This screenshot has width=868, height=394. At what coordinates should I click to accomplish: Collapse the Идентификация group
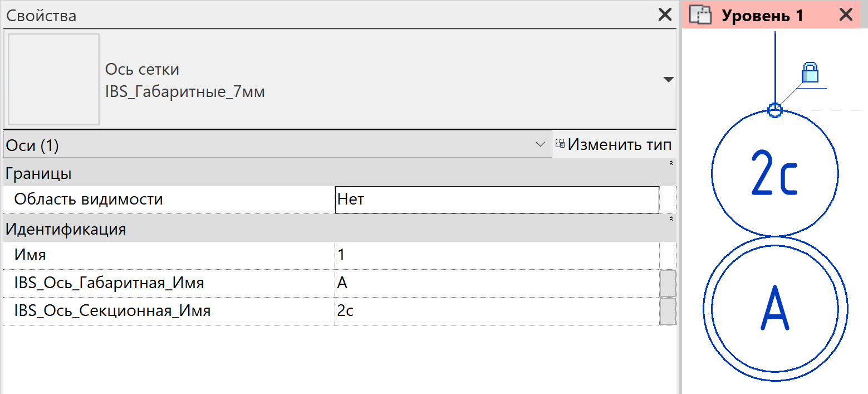(671, 219)
